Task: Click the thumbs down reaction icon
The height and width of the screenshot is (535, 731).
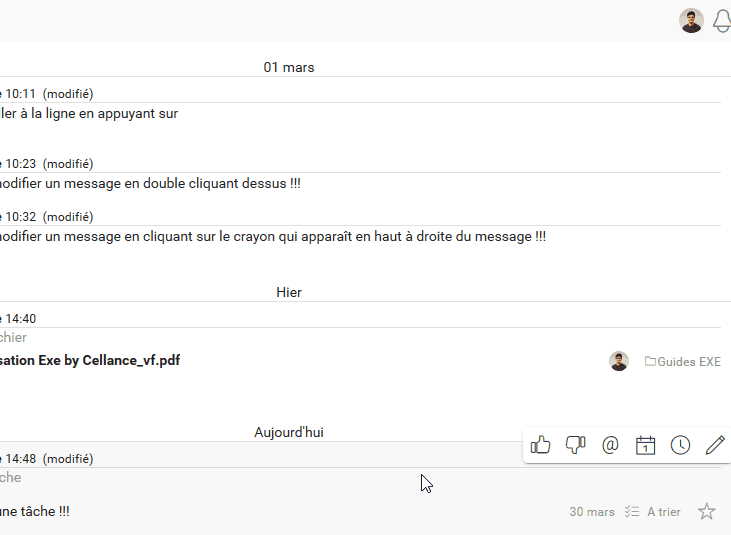Action: click(575, 445)
